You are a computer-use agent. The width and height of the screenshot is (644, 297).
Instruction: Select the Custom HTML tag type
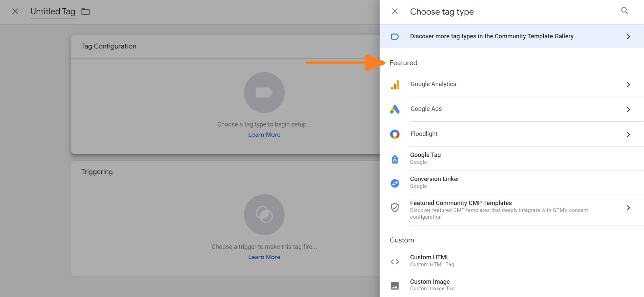click(512, 261)
